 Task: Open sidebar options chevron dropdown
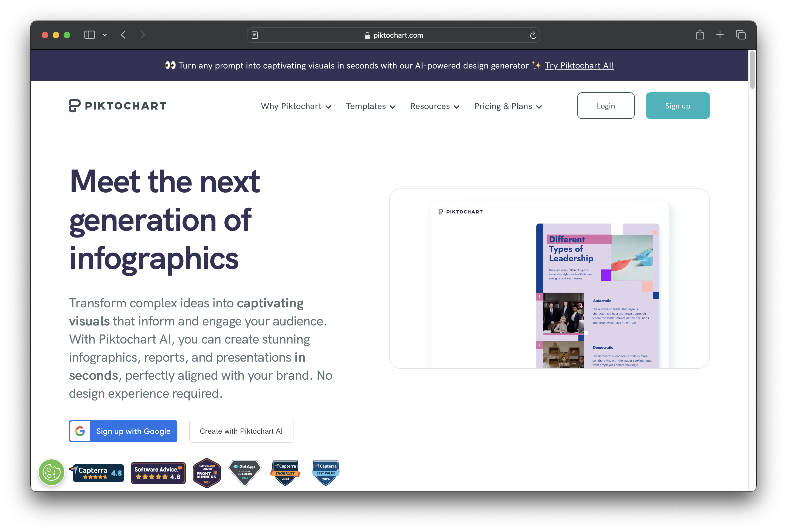[x=105, y=35]
